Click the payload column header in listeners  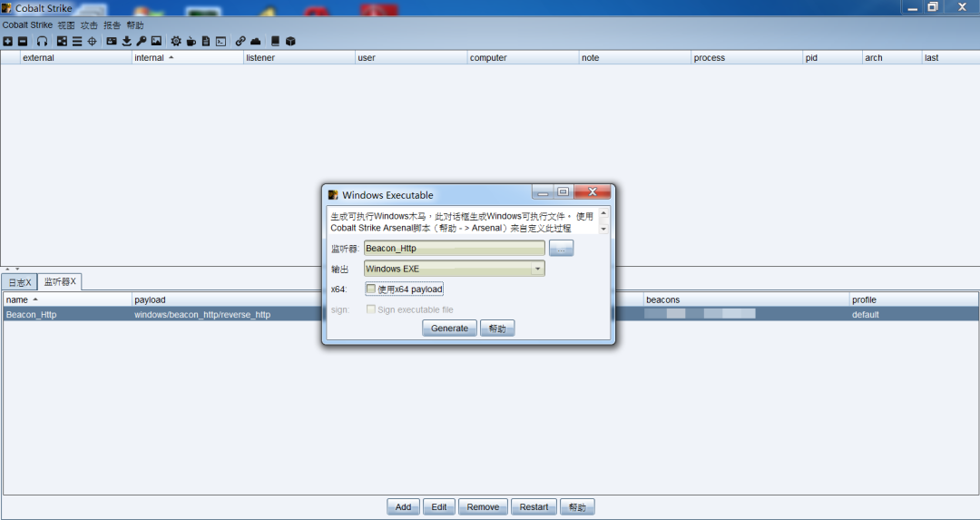click(227, 300)
